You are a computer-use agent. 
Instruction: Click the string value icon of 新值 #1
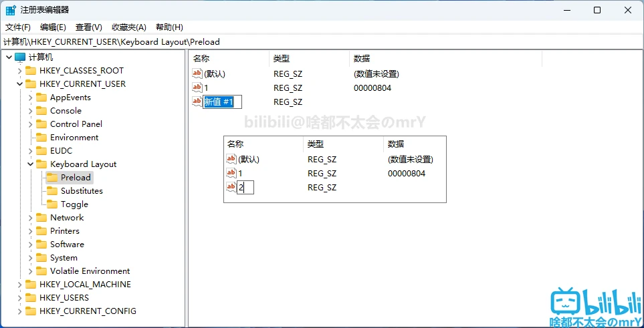click(x=197, y=102)
